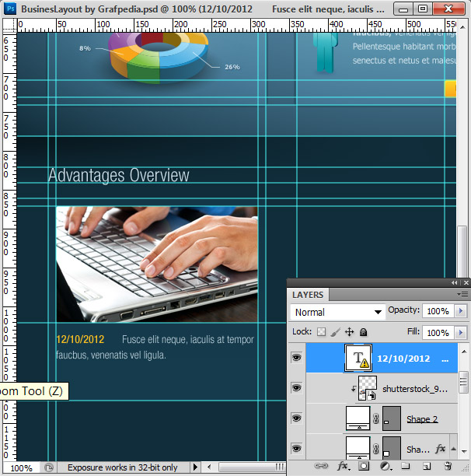
Task: Toggle lock position move icon
Action: tap(350, 332)
